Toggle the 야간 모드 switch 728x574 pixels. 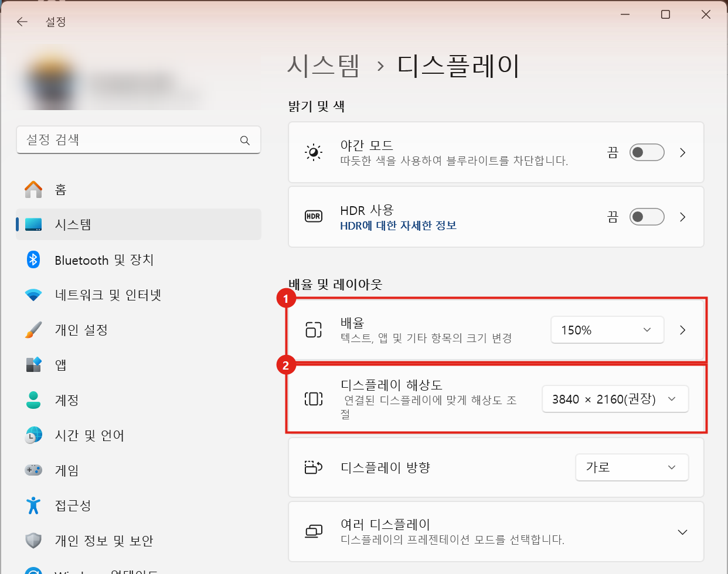click(647, 152)
